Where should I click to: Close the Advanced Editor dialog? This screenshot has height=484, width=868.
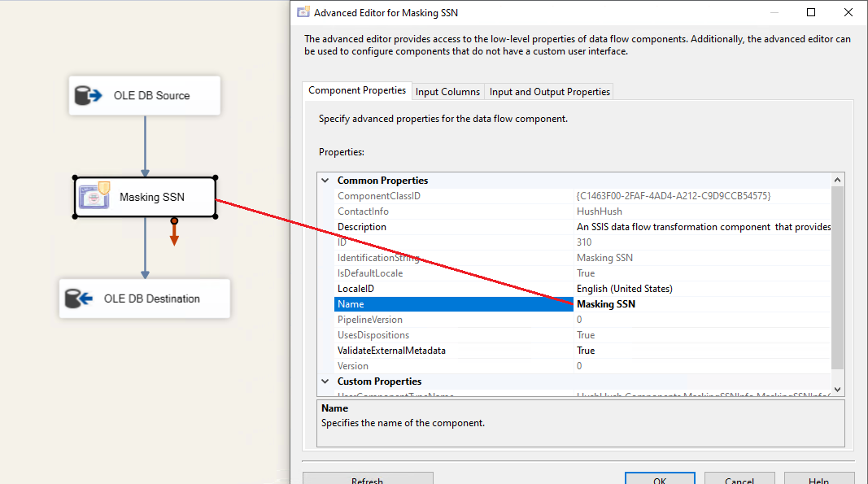tap(848, 12)
